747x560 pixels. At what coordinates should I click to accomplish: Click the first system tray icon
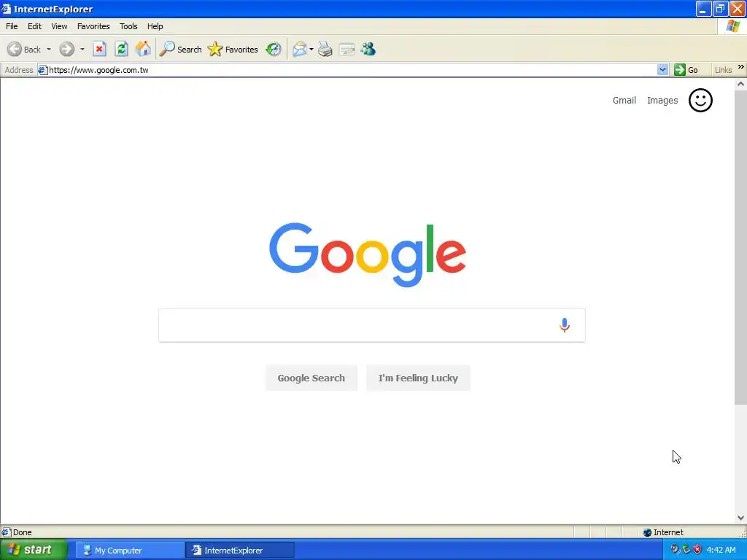pyautogui.click(x=675, y=550)
